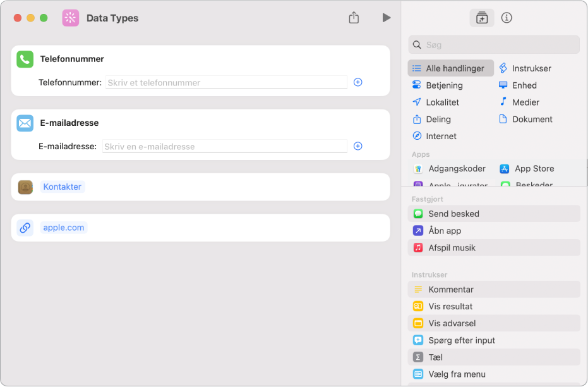Open the Lokalitet category
Image resolution: width=588 pixels, height=387 pixels.
click(x=435, y=102)
